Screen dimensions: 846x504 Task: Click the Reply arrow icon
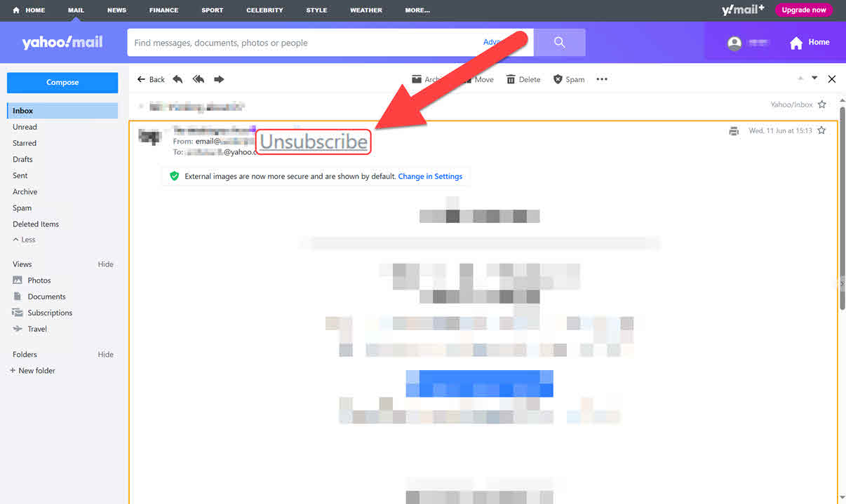177,79
